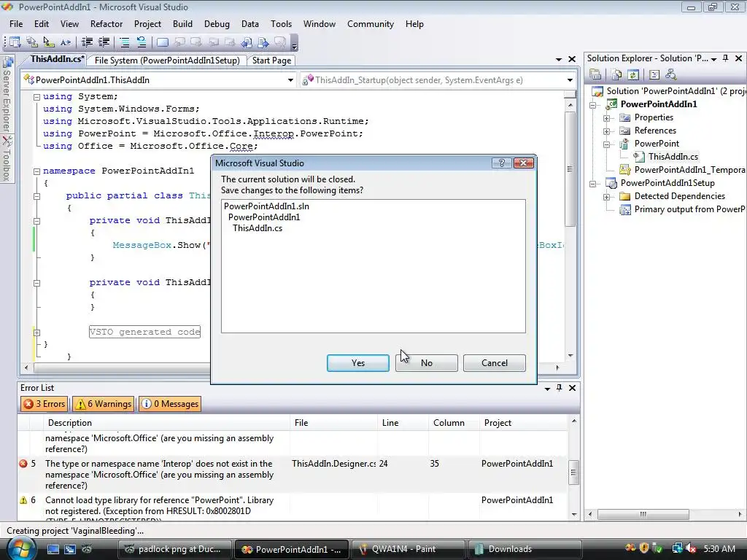Click code editor vertical scrollbar thumb

[570, 168]
